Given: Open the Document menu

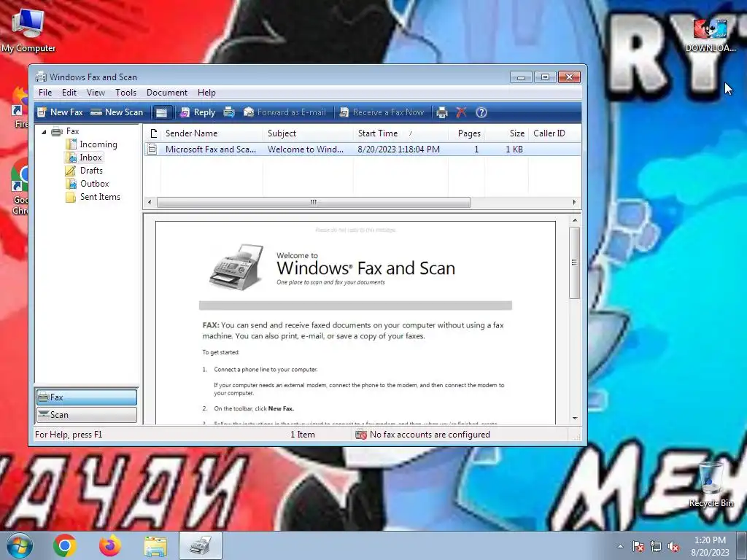Looking at the screenshot, I should tap(167, 93).
